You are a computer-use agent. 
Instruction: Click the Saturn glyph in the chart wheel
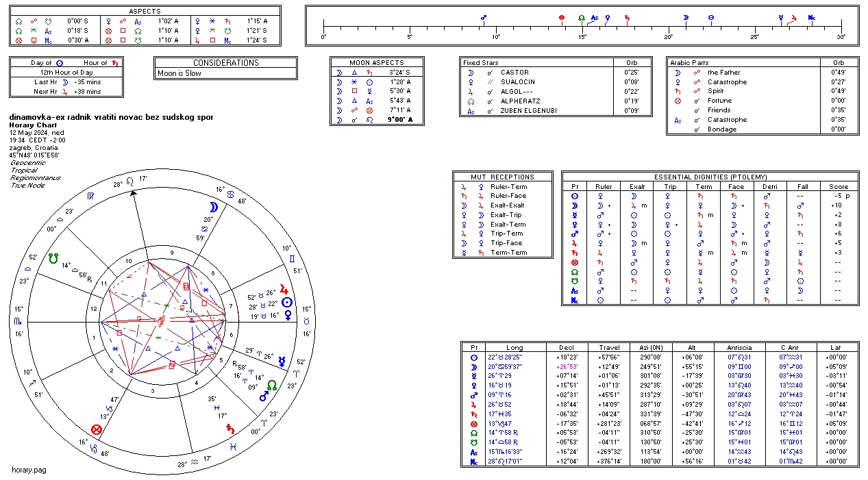[x=230, y=429]
